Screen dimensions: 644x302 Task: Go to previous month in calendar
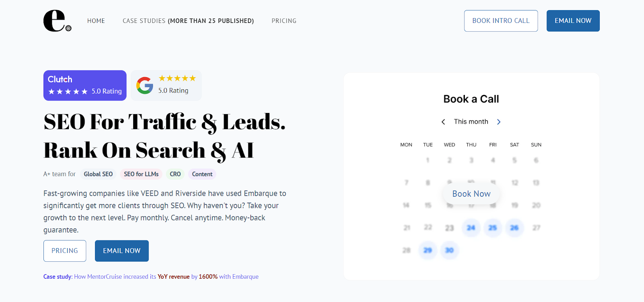(x=443, y=122)
